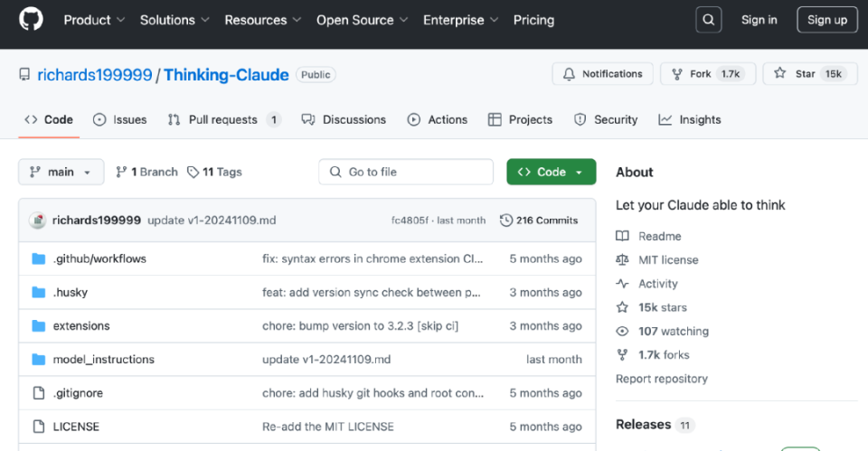This screenshot has width=868, height=451.
Task: Click the Activity pulse icon
Action: pyautogui.click(x=622, y=284)
